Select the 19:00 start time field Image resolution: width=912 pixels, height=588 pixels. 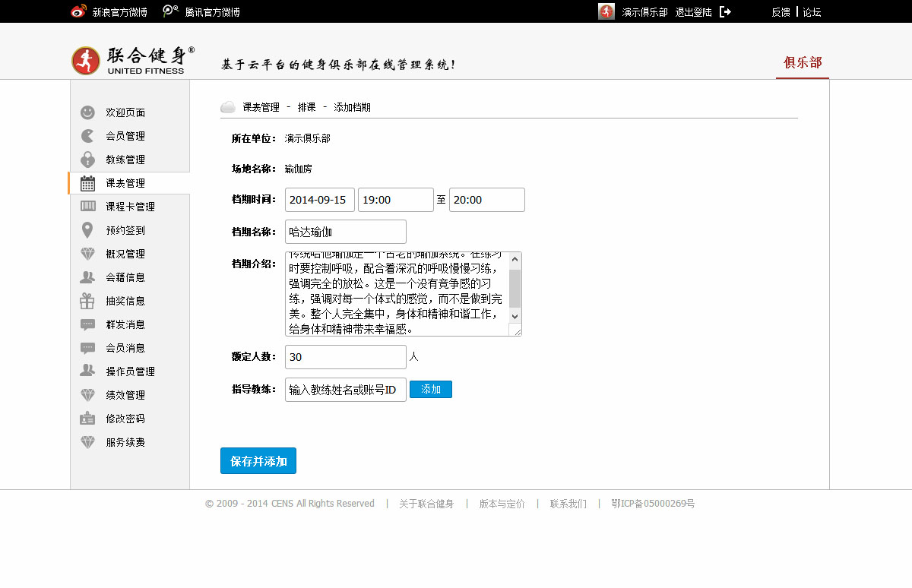[x=395, y=200]
